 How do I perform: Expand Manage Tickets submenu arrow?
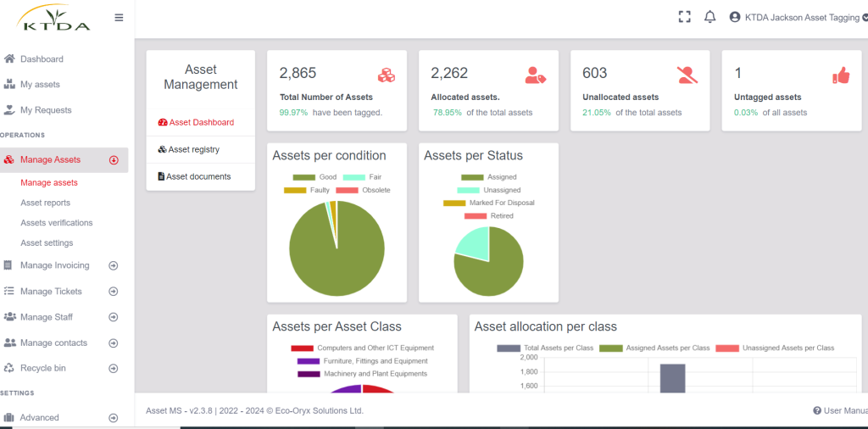114,292
